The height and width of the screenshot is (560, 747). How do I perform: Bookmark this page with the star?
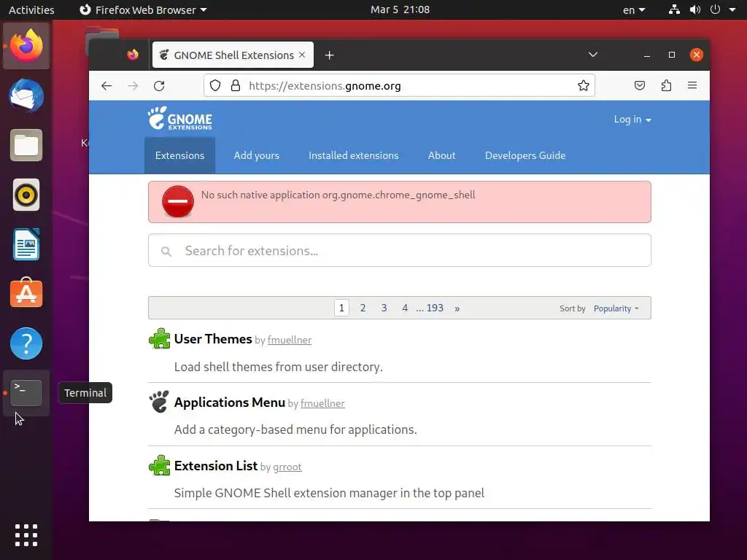[584, 86]
